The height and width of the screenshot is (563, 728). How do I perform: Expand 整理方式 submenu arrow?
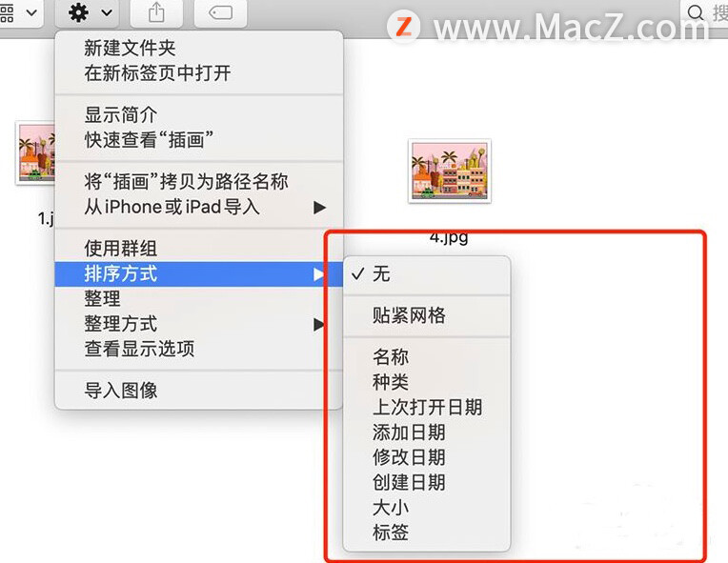[x=318, y=324]
